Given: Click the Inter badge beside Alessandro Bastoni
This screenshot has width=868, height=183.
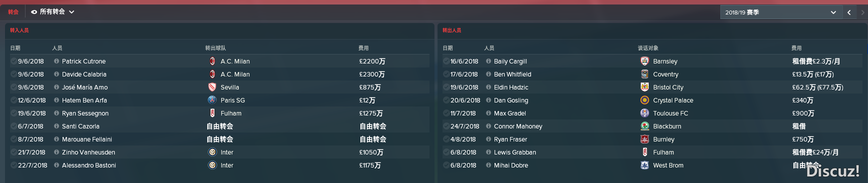Looking at the screenshot, I should [212, 165].
